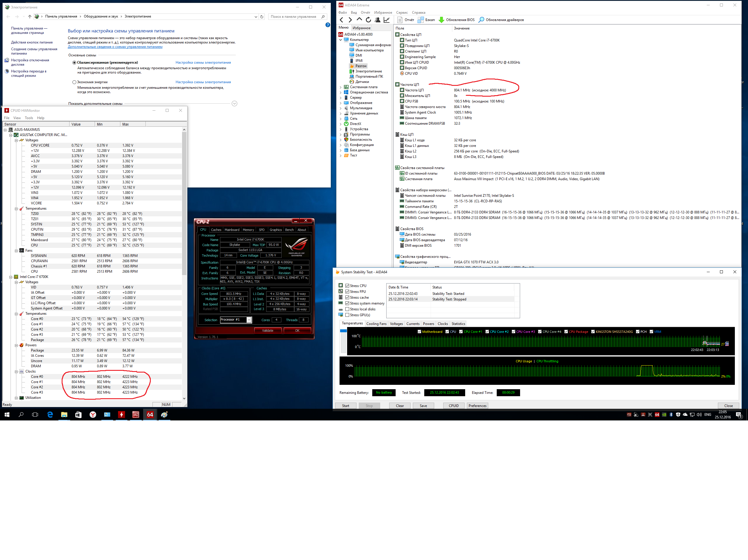Select Экономия энергии power plan
The width and height of the screenshot is (748, 560).
pyautogui.click(x=75, y=82)
